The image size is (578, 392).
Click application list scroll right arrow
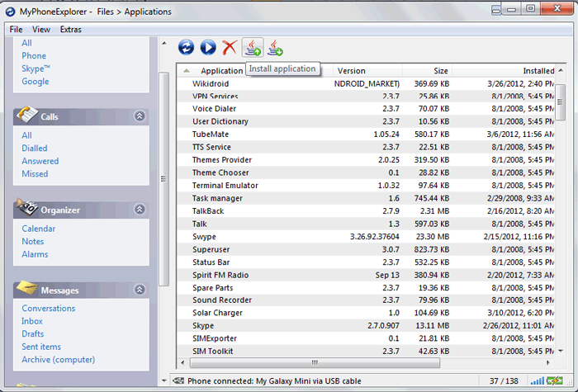pos(548,363)
